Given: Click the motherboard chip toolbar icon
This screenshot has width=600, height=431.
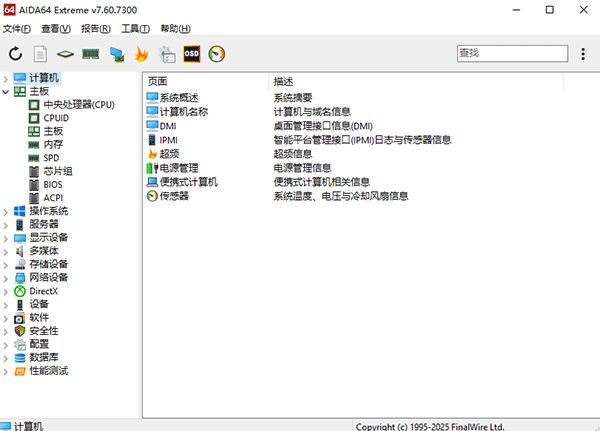Looking at the screenshot, I should tap(65, 54).
